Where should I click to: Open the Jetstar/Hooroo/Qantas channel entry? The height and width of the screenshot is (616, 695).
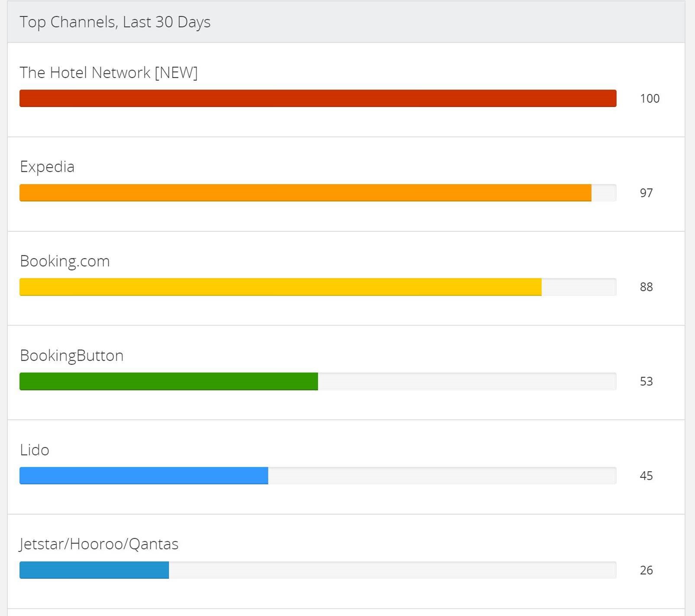tap(99, 544)
